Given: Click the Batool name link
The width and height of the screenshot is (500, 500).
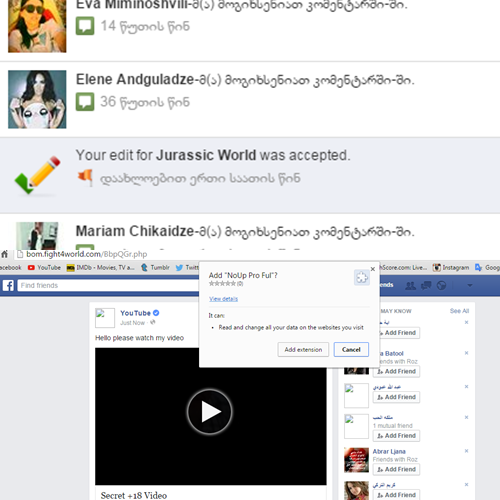Looking at the screenshot, I should [x=392, y=354].
